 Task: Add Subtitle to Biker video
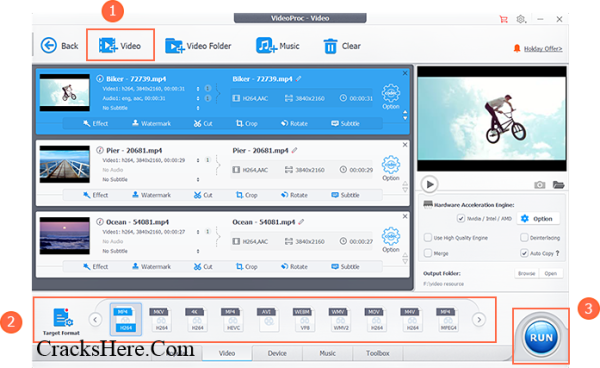click(345, 124)
